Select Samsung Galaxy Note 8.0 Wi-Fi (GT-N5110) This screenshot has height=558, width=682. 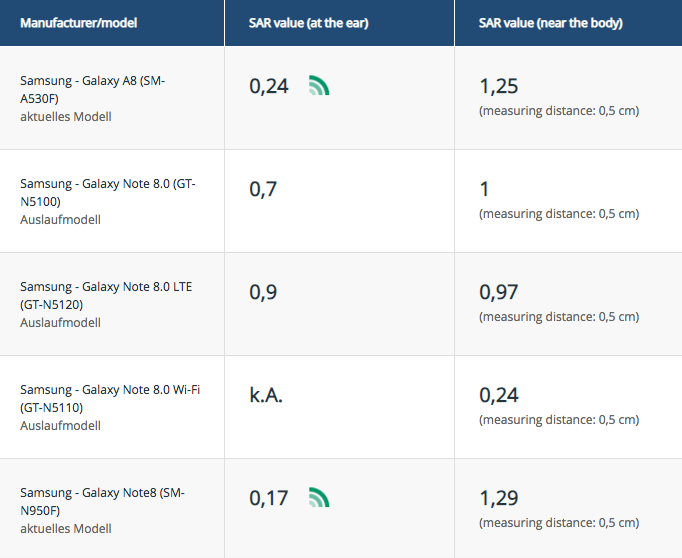[x=109, y=398]
